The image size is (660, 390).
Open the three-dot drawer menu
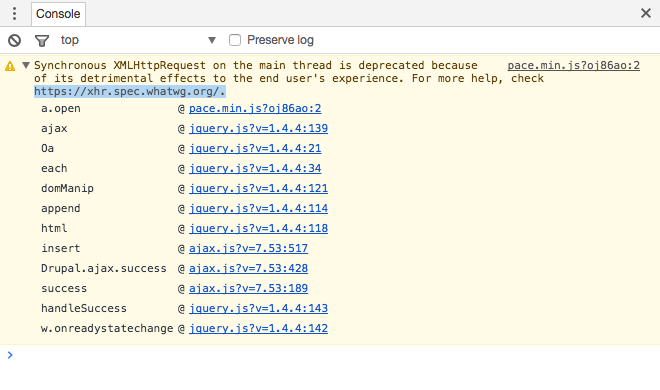[x=14, y=13]
